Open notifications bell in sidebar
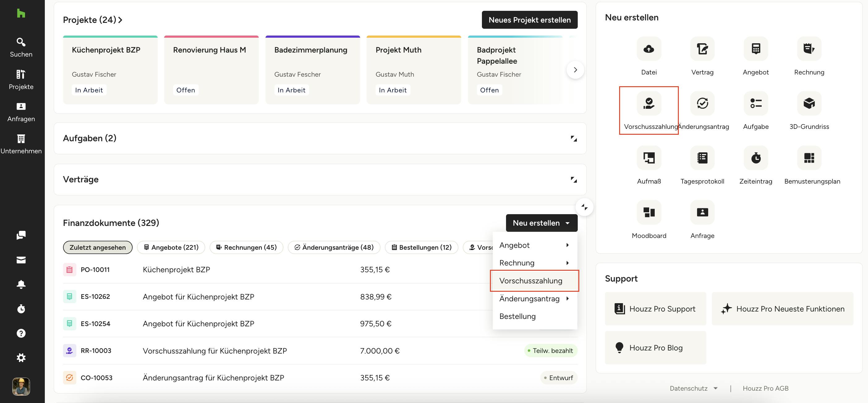Viewport: 868px width, 403px height. 21,284
